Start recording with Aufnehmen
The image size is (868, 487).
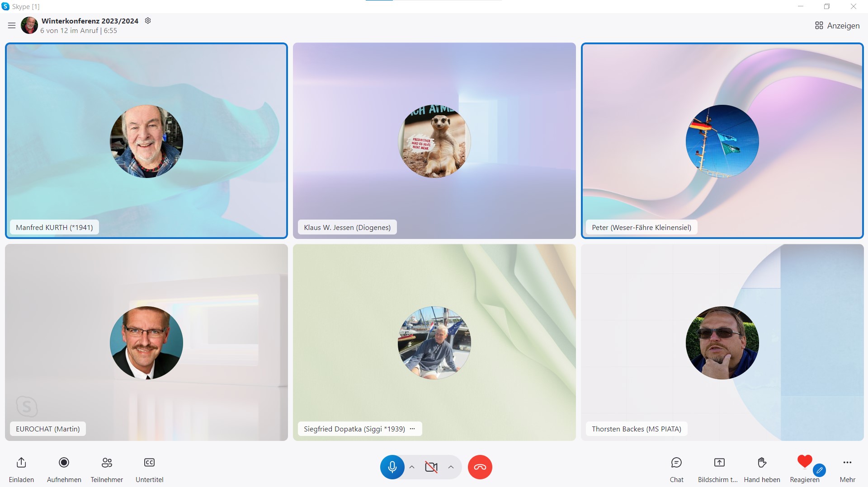[64, 463]
